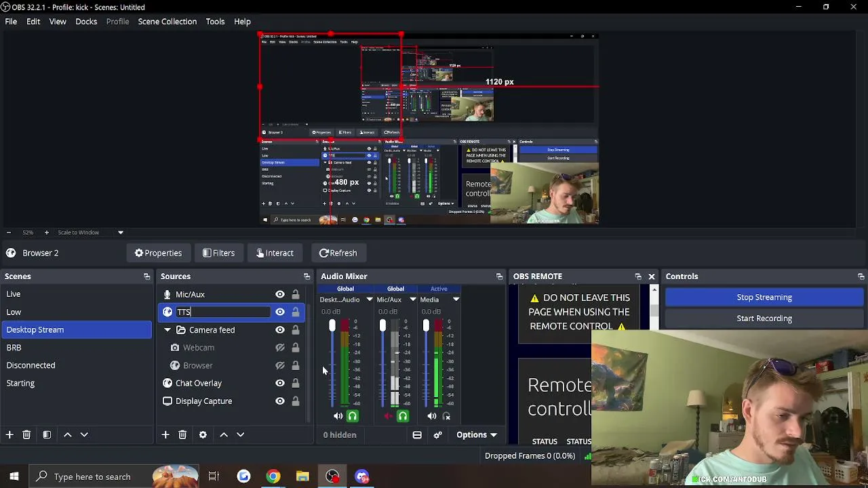This screenshot has width=868, height=488.
Task: Open source Filters button
Action: pyautogui.click(x=218, y=253)
